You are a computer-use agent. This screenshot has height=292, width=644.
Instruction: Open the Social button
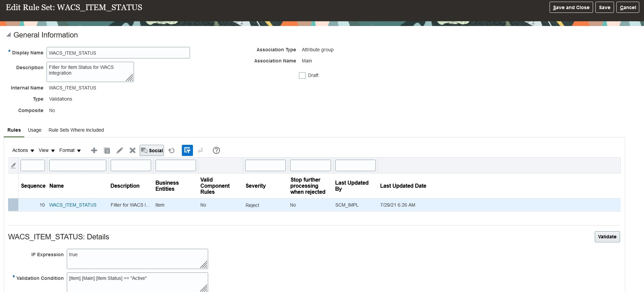pyautogui.click(x=152, y=151)
